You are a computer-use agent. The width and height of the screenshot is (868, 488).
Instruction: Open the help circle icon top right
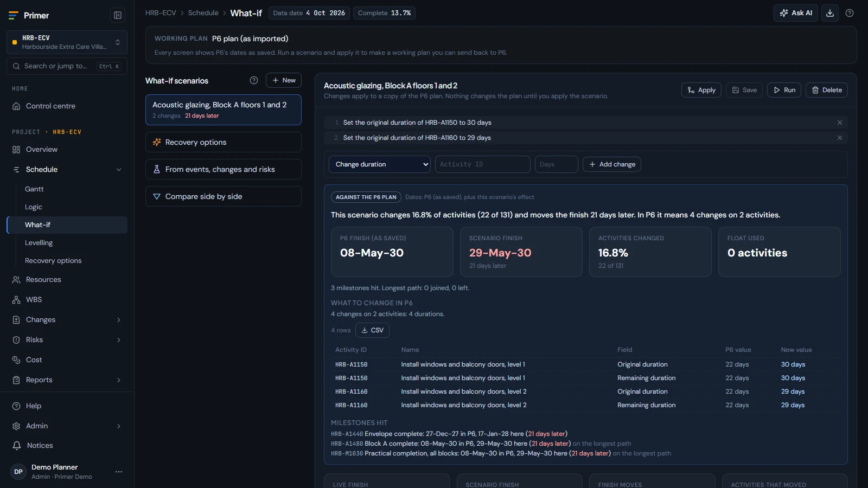pos(850,13)
